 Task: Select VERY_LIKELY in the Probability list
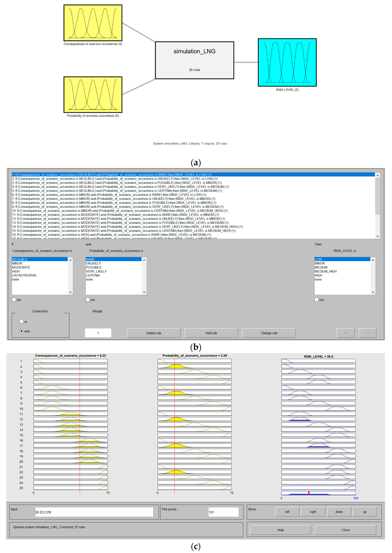(96, 271)
